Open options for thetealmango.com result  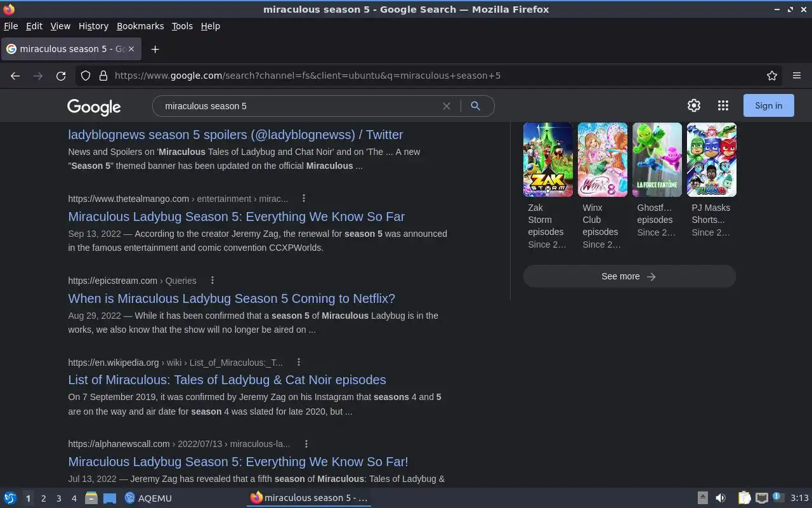click(304, 199)
